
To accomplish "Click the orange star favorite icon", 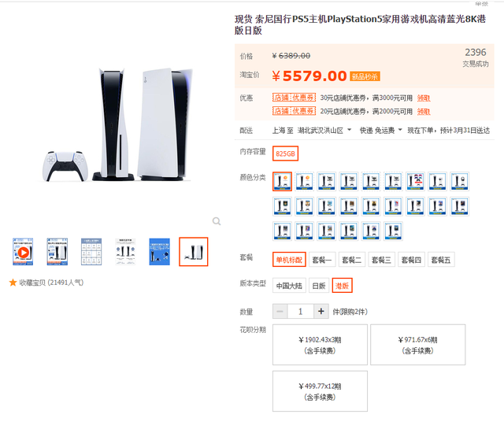I will (13, 283).
